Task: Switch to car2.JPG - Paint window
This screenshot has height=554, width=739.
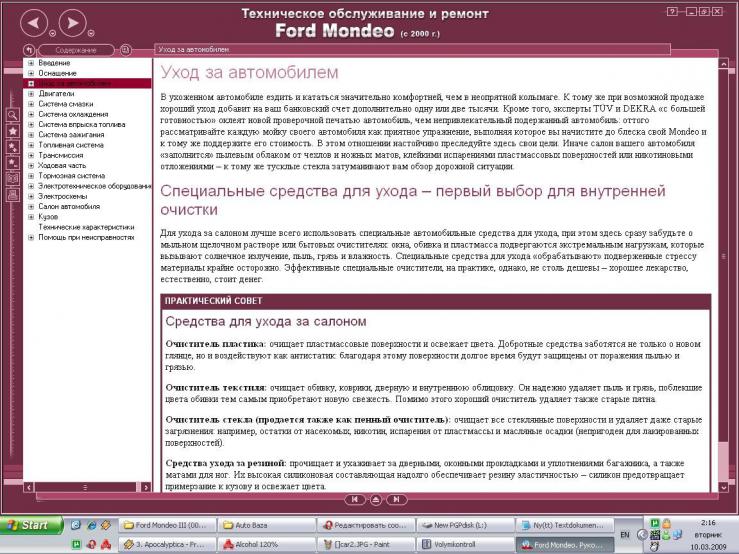Action: coord(366,544)
